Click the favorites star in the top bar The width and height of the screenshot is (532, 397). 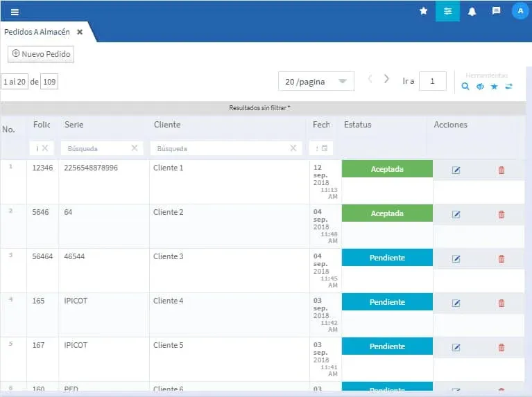pyautogui.click(x=423, y=11)
